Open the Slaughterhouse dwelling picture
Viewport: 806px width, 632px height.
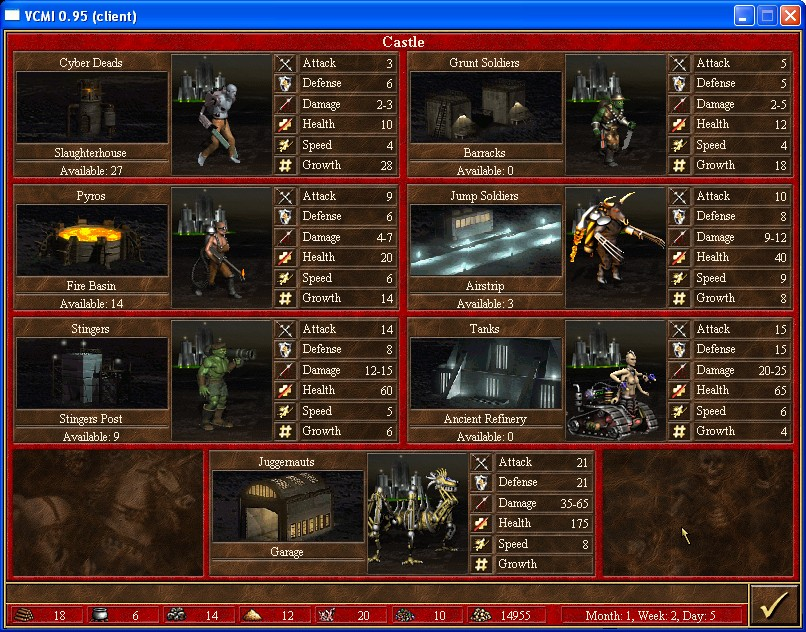[x=92, y=107]
